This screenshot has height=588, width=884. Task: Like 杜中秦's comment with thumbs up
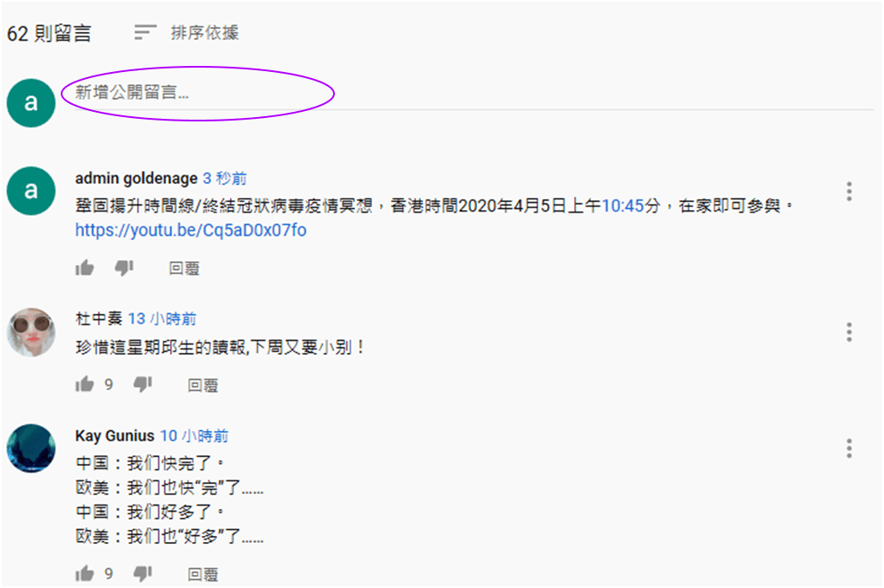click(84, 384)
